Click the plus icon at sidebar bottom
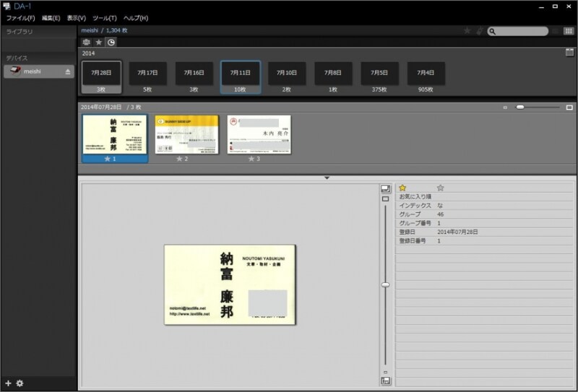Viewport: 578px width, 392px height. click(x=8, y=383)
